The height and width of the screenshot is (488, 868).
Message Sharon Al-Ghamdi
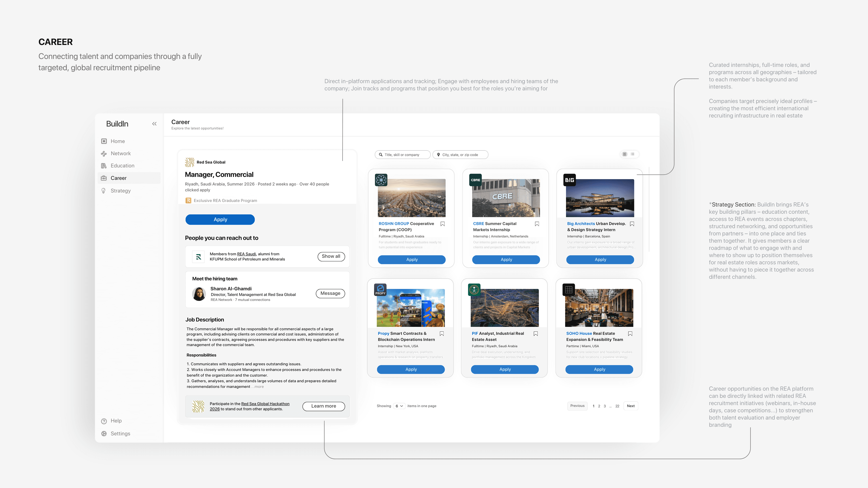click(x=330, y=294)
